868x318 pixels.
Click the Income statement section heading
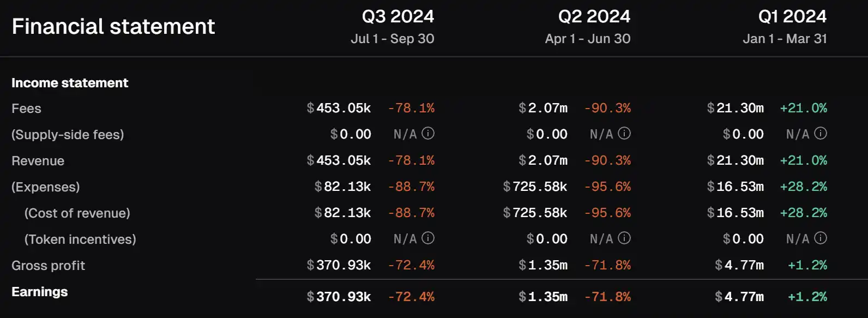(x=70, y=83)
